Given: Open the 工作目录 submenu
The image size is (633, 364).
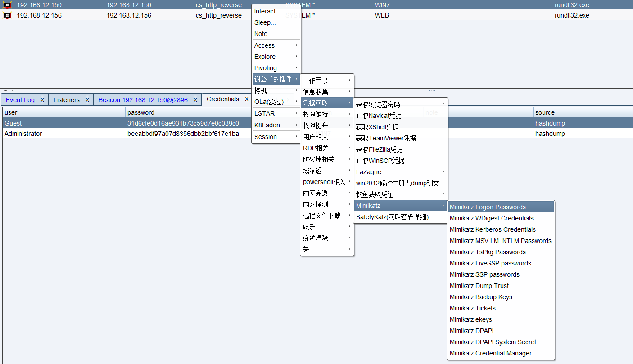Looking at the screenshot, I should [327, 81].
